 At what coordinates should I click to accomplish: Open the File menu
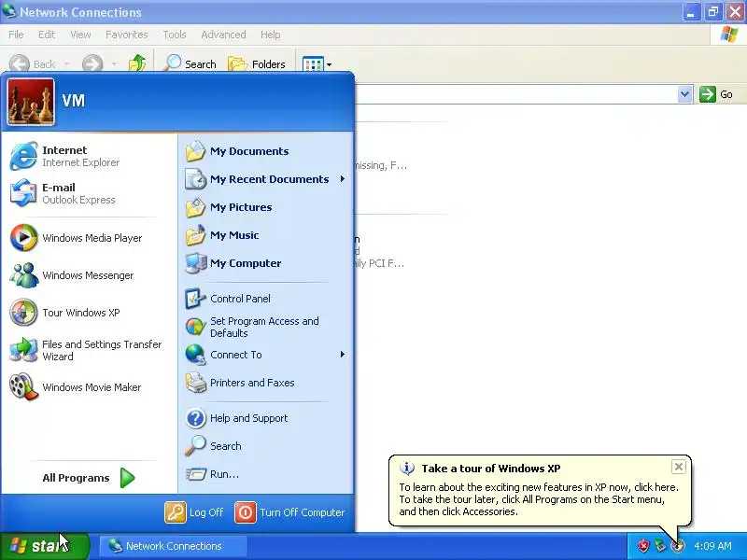coord(16,35)
